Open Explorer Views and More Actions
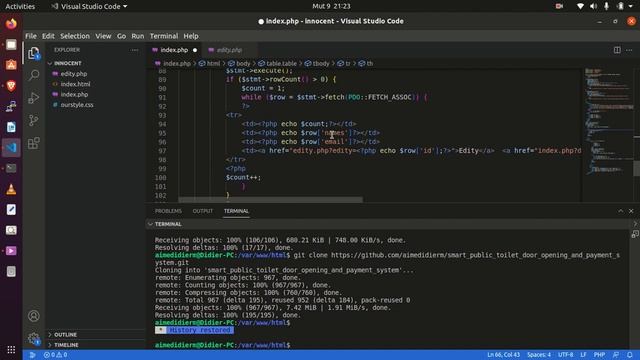The height and width of the screenshot is (360, 640). (x=134, y=50)
